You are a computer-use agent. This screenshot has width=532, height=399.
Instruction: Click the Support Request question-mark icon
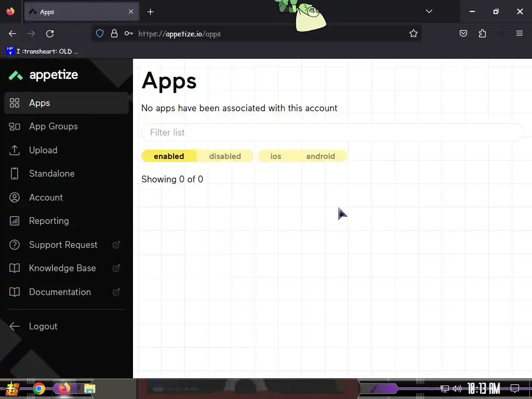(14, 245)
